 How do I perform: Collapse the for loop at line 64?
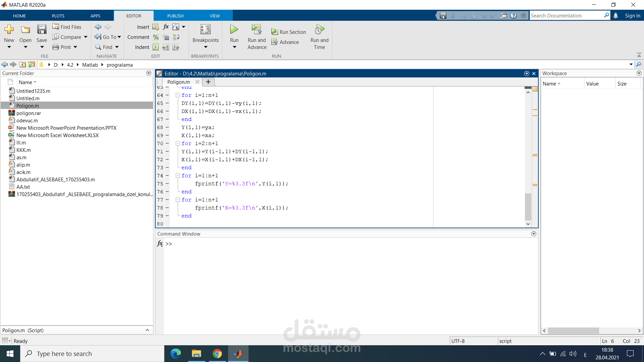tap(178, 95)
